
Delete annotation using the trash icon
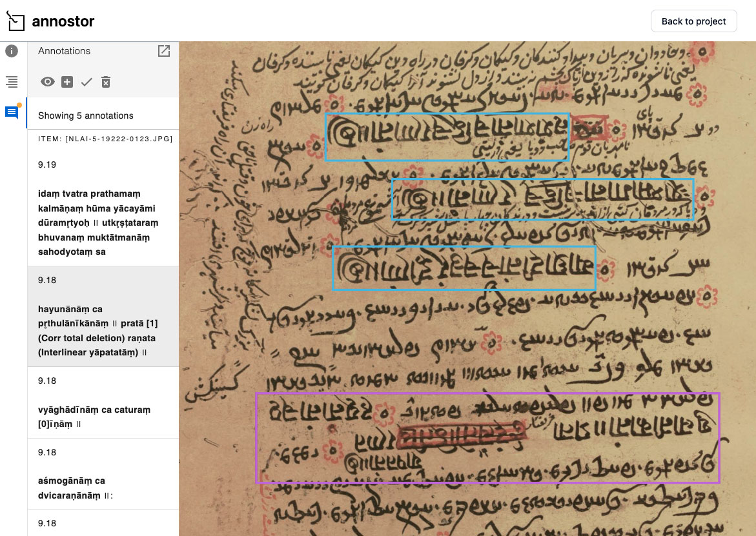coord(106,82)
